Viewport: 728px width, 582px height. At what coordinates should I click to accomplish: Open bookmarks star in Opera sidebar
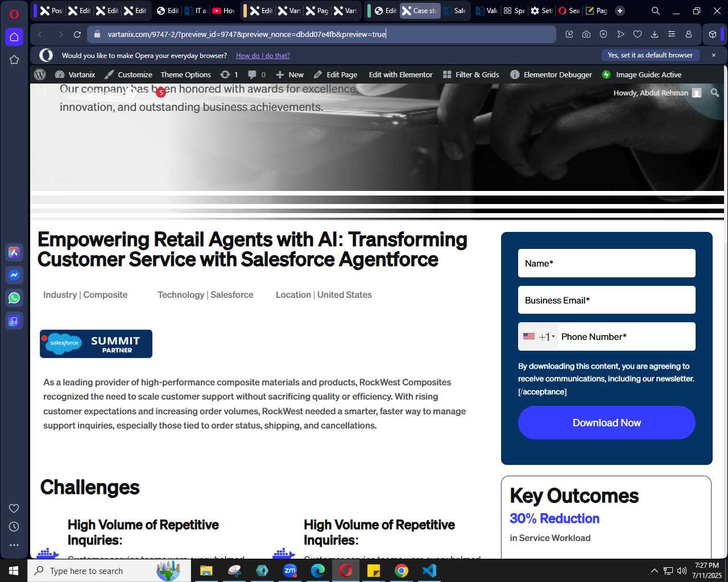(x=14, y=60)
